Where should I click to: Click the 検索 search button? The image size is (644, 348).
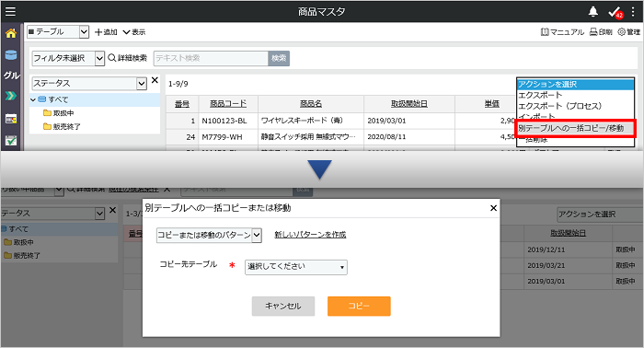click(279, 58)
